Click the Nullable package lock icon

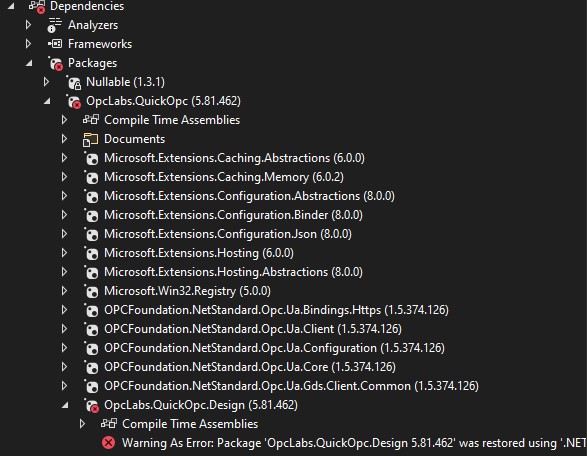(x=74, y=82)
